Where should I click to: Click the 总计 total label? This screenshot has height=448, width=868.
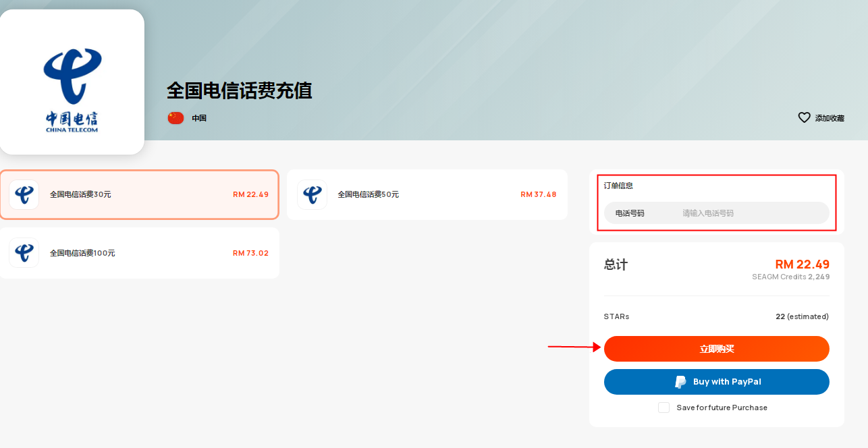[x=616, y=264]
